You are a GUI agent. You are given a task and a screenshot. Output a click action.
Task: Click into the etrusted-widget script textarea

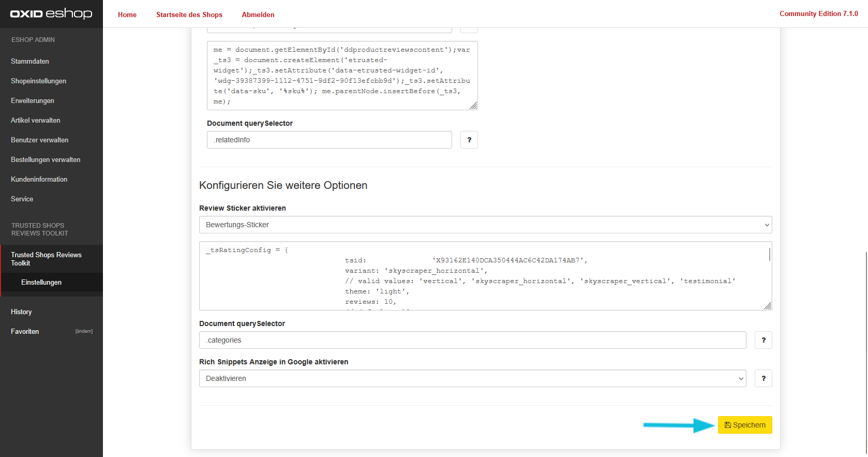(x=342, y=76)
